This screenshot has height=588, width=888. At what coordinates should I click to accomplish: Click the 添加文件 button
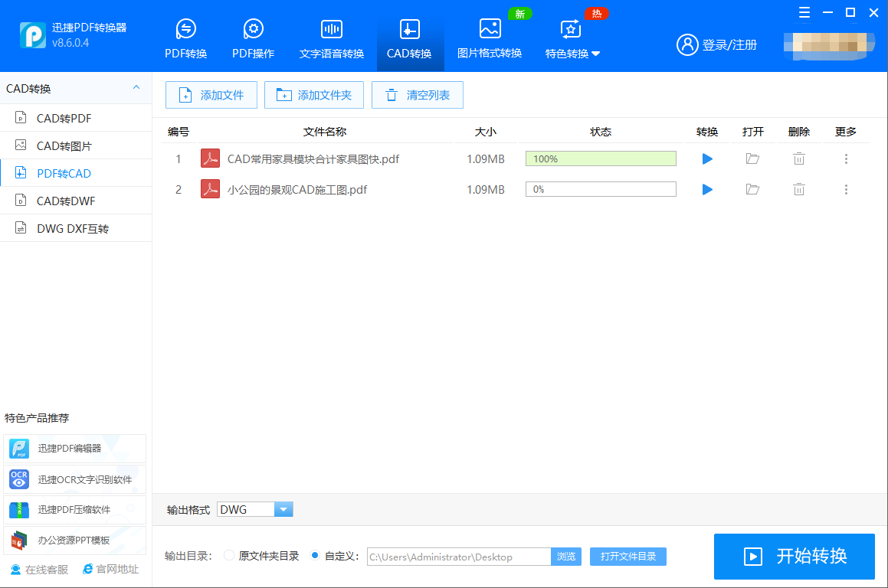[x=211, y=95]
